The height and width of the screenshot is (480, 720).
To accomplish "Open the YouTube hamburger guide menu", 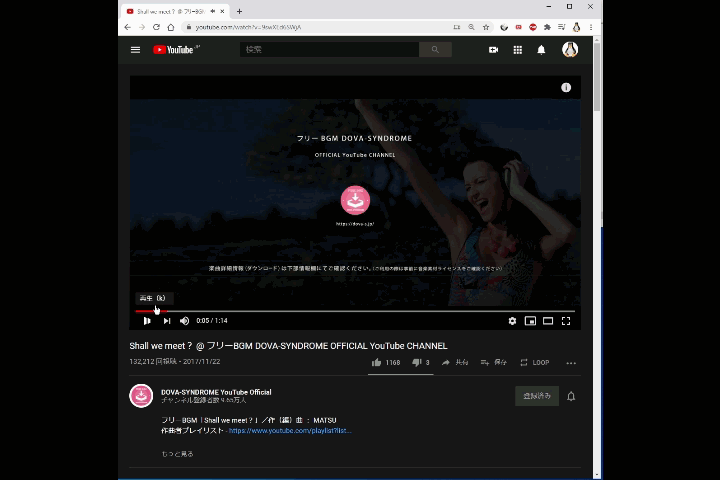I will [135, 50].
